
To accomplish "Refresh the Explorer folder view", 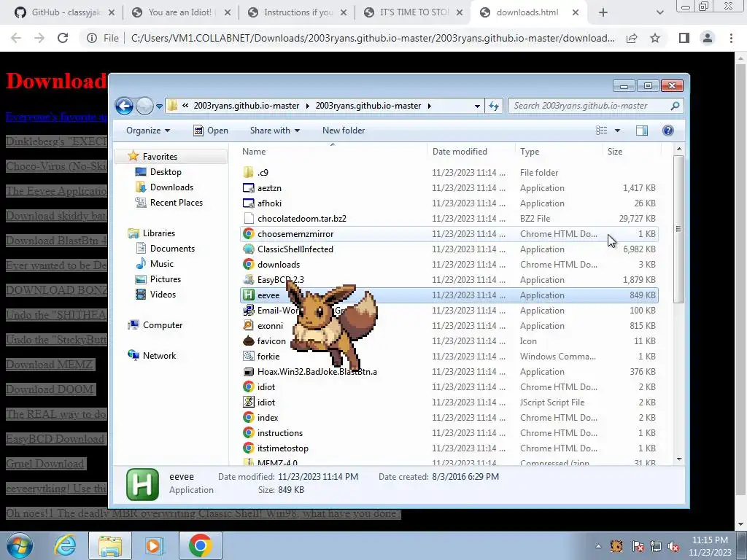I will click(x=494, y=106).
